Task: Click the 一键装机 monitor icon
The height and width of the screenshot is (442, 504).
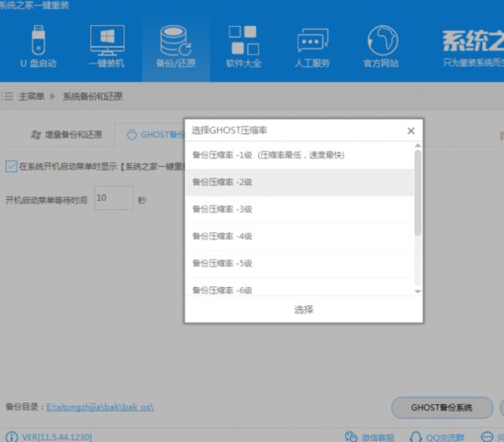Action: coord(106,45)
